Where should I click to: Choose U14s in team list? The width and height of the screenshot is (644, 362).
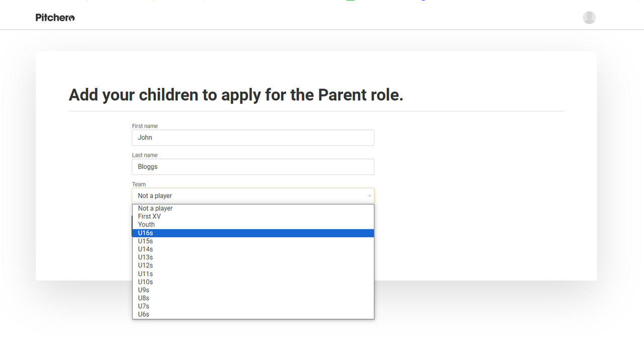[x=145, y=249]
